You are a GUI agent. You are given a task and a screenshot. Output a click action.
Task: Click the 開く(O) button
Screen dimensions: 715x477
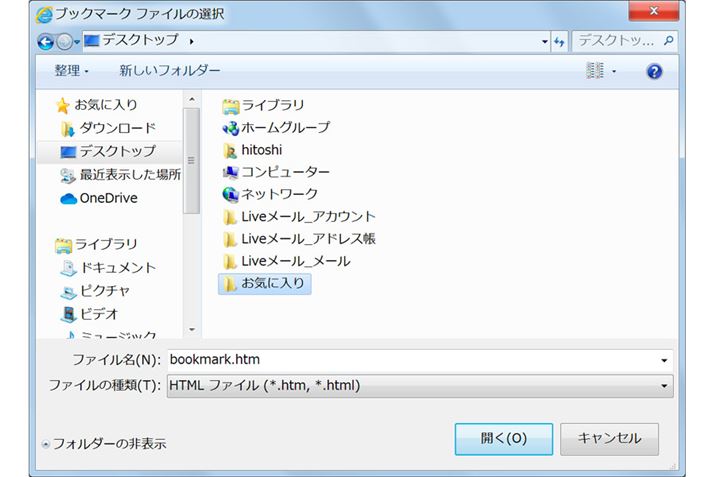coord(504,439)
